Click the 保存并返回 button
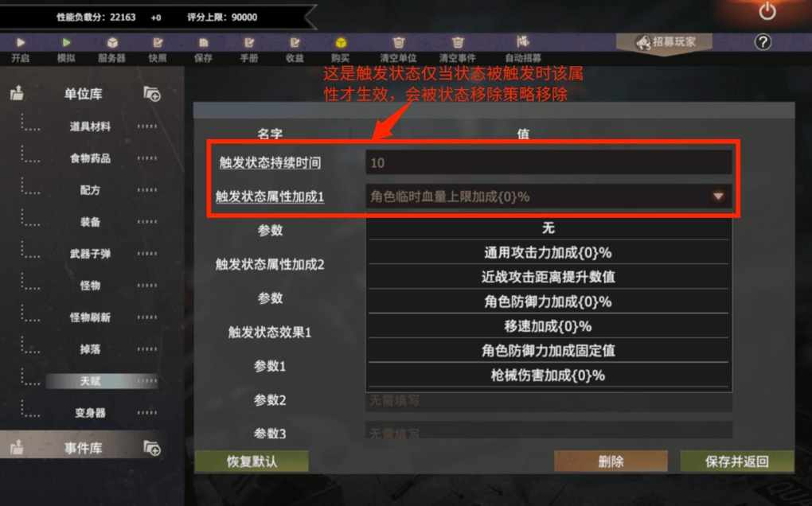This screenshot has height=506, width=812. [737, 461]
